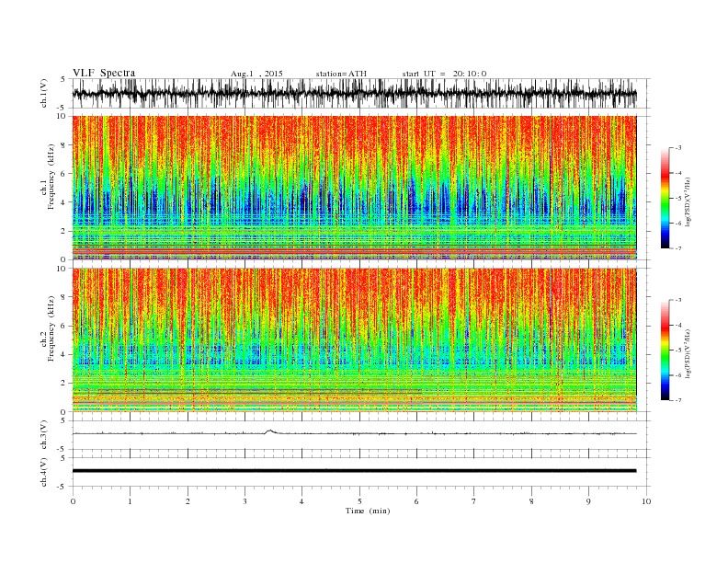This screenshot has width=728, height=563.
Task: Click the log(PSD) label beside ch.1 color bar
Action: click(689, 202)
